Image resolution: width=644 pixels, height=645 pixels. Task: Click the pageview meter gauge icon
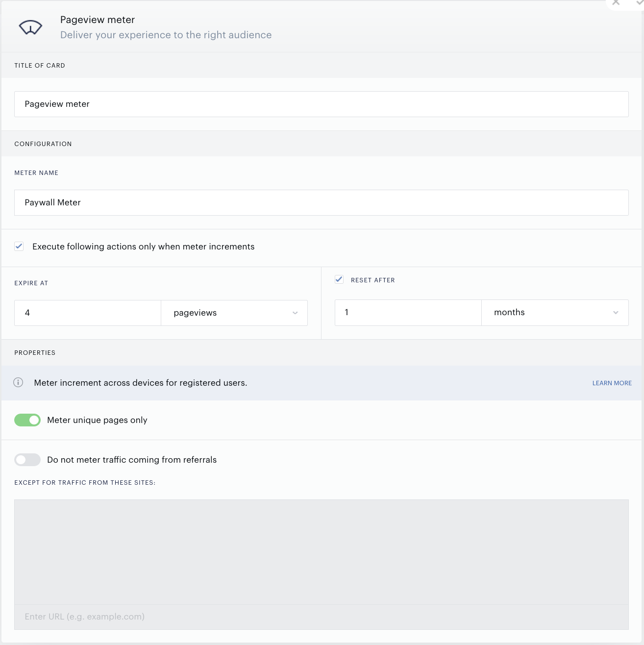tap(30, 28)
